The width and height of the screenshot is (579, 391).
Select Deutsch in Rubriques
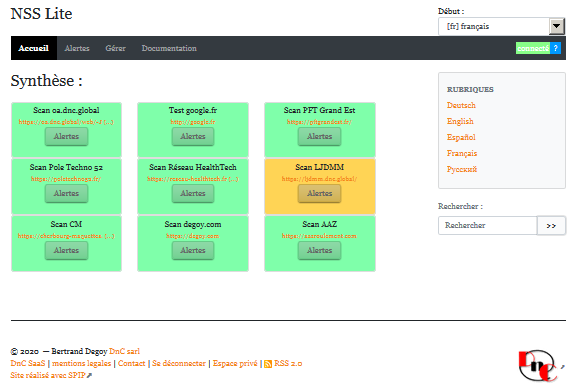[461, 105]
